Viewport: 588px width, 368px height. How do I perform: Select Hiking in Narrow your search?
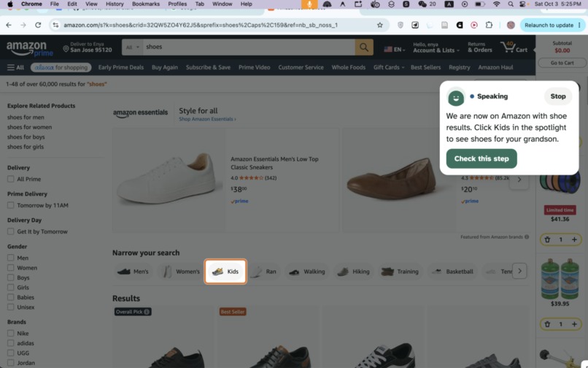tap(353, 272)
